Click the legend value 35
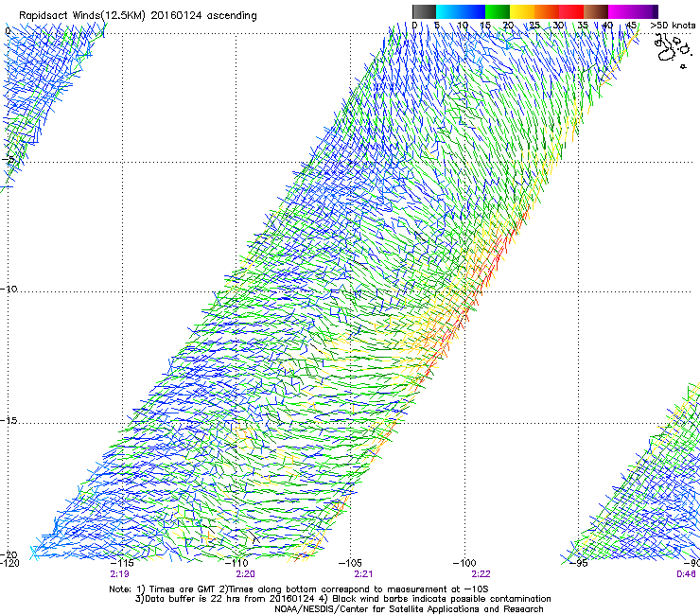 pyautogui.click(x=583, y=26)
